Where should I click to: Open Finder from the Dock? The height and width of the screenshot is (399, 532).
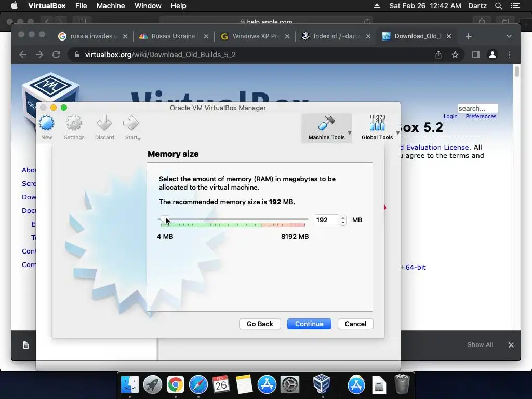click(129, 384)
